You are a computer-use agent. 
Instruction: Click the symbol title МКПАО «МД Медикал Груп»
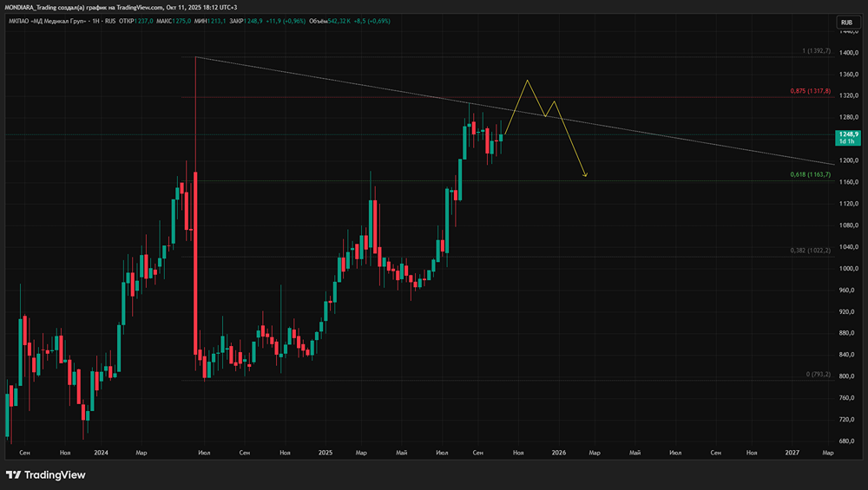click(x=47, y=21)
